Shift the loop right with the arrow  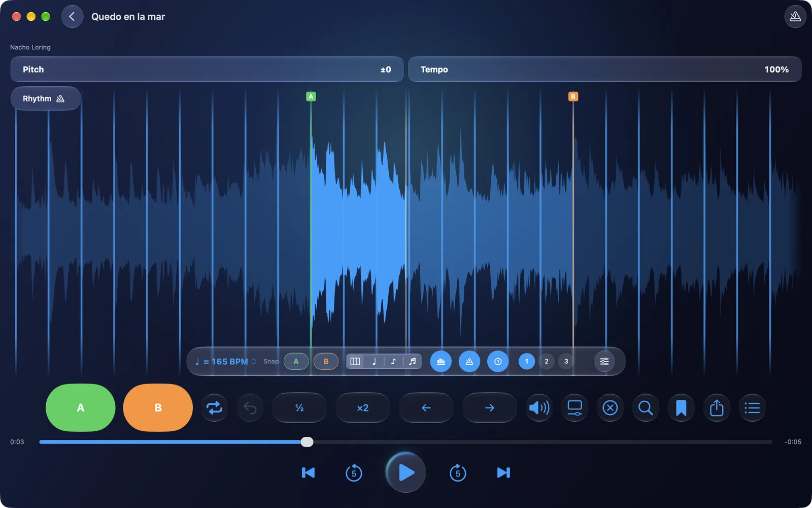pos(490,407)
